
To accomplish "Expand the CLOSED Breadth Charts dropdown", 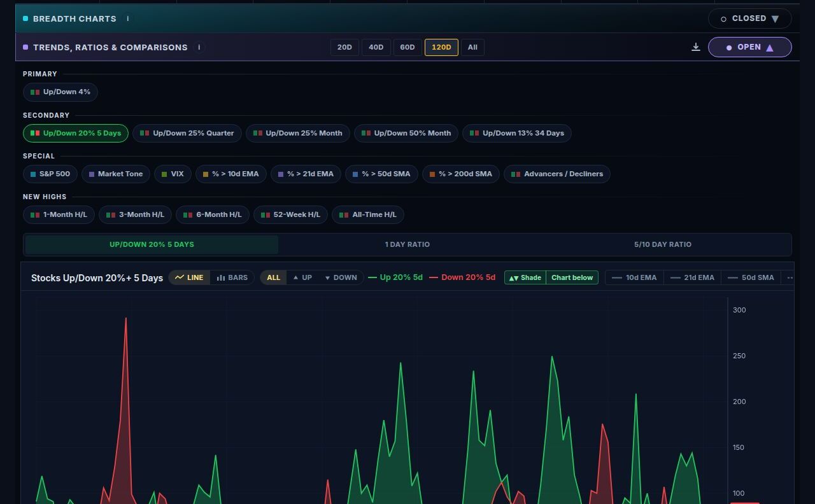I will [x=749, y=18].
